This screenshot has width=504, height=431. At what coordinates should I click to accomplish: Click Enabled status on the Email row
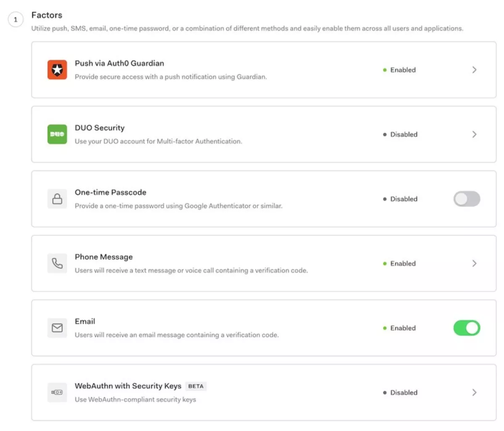[403, 328]
